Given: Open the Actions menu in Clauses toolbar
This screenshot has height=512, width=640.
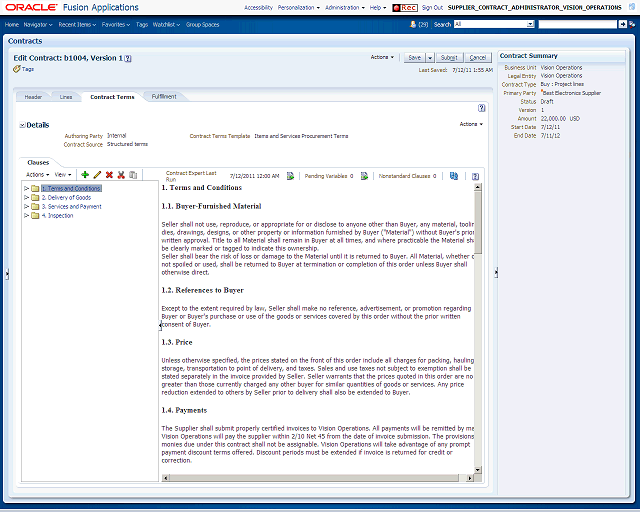Looking at the screenshot, I should tap(38, 175).
